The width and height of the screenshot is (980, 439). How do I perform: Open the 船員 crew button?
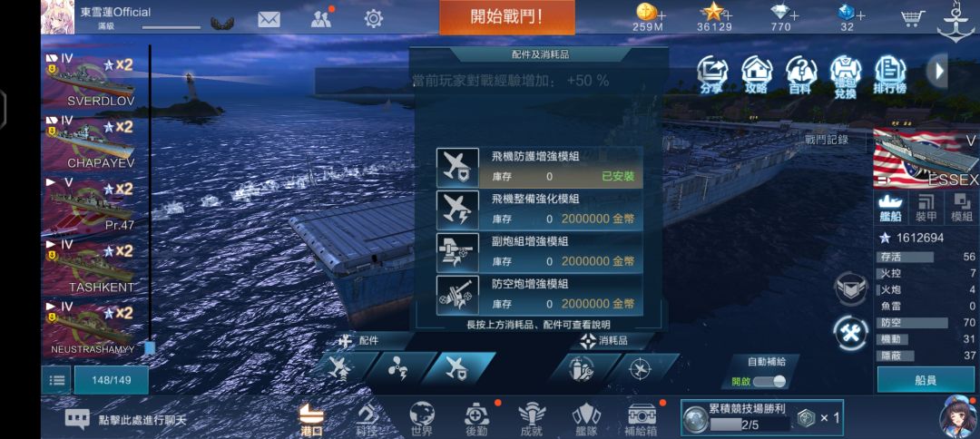[926, 380]
